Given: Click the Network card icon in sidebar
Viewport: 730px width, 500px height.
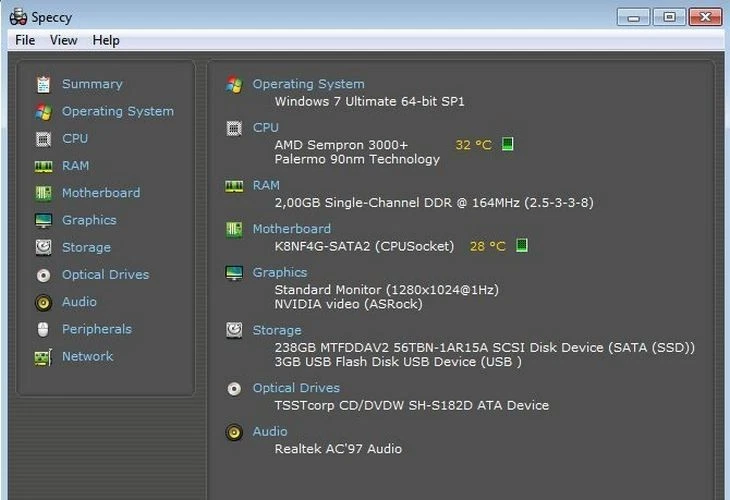Looking at the screenshot, I should tap(43, 357).
